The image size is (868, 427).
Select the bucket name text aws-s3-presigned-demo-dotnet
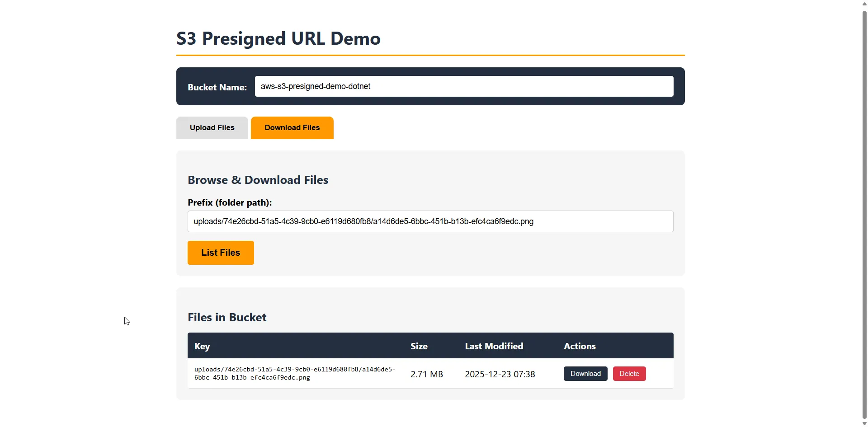click(315, 86)
